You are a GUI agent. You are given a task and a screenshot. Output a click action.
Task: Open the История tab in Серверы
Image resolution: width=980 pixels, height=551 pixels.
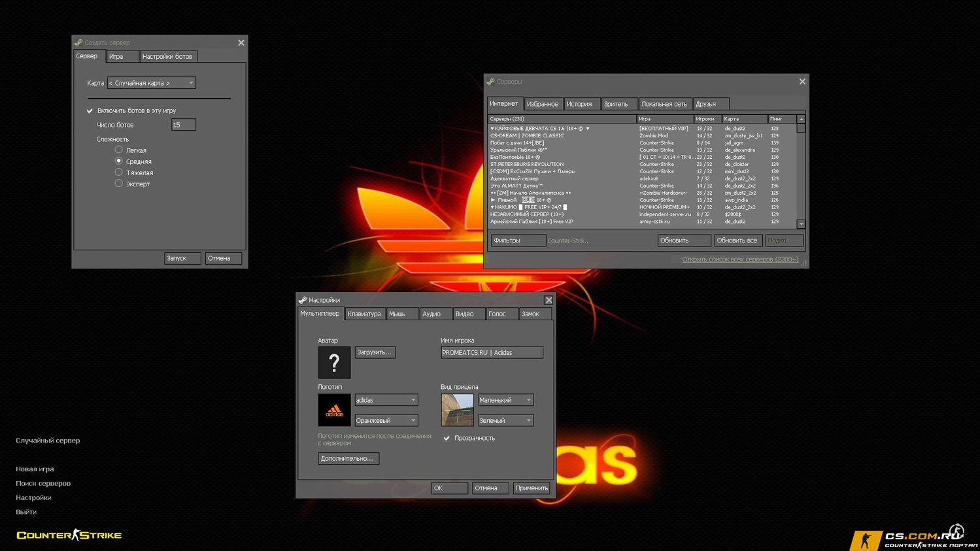point(581,104)
